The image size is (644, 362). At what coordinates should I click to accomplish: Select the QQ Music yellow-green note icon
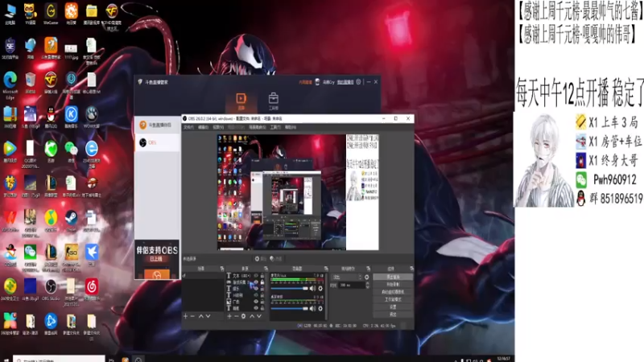tap(51, 220)
